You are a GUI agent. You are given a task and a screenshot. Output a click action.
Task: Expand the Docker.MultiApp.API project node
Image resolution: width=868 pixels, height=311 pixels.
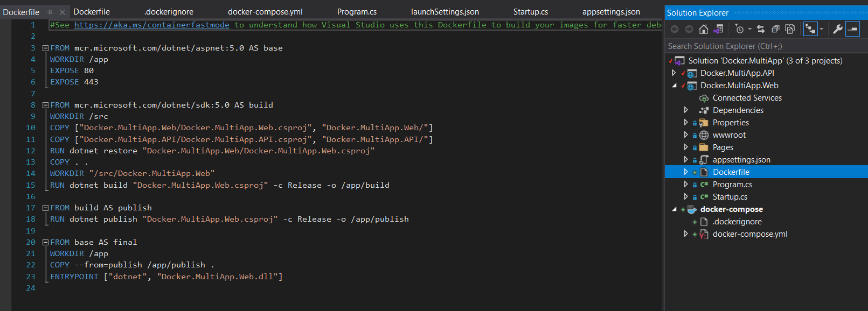click(x=673, y=73)
